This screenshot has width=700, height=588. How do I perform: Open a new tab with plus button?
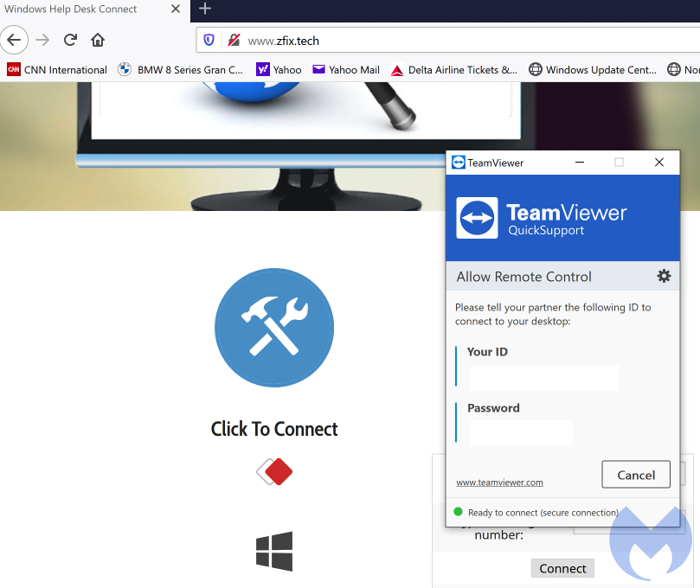click(205, 9)
